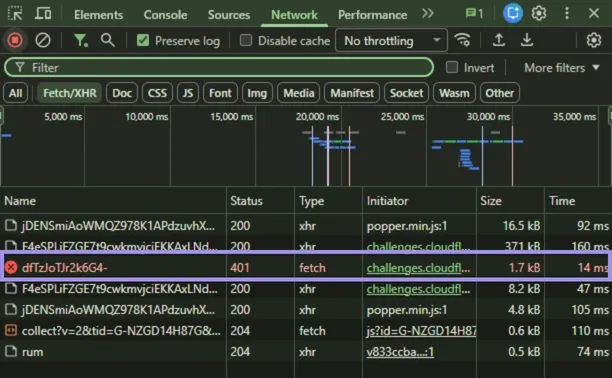
Task: Toggle the Media filter chip
Action: 299,93
